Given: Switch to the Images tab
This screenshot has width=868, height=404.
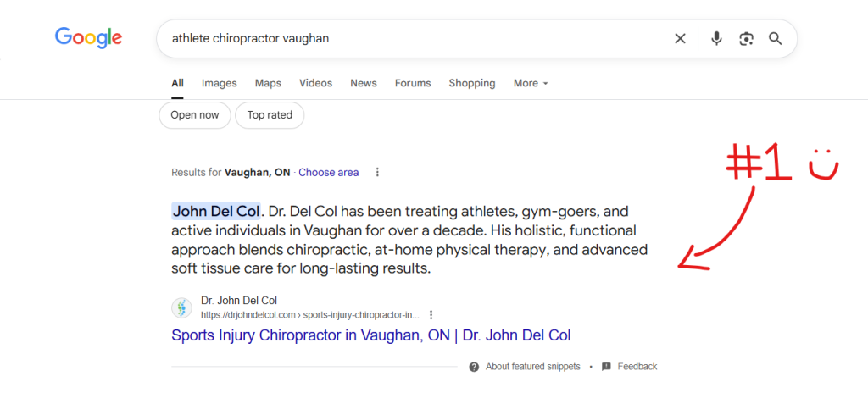Looking at the screenshot, I should tap(219, 83).
